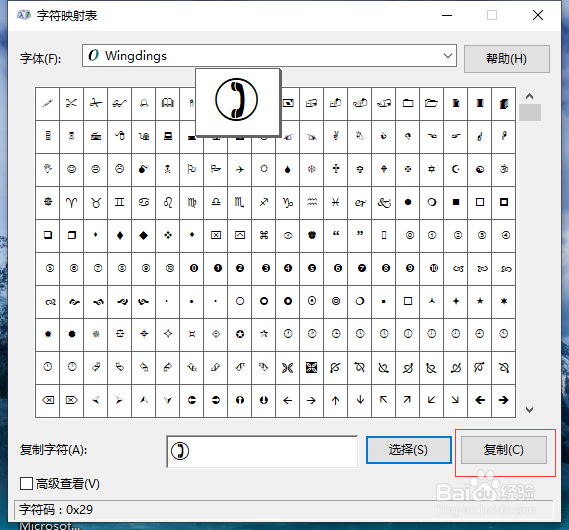Select the black circled five glyph

pos(312,269)
